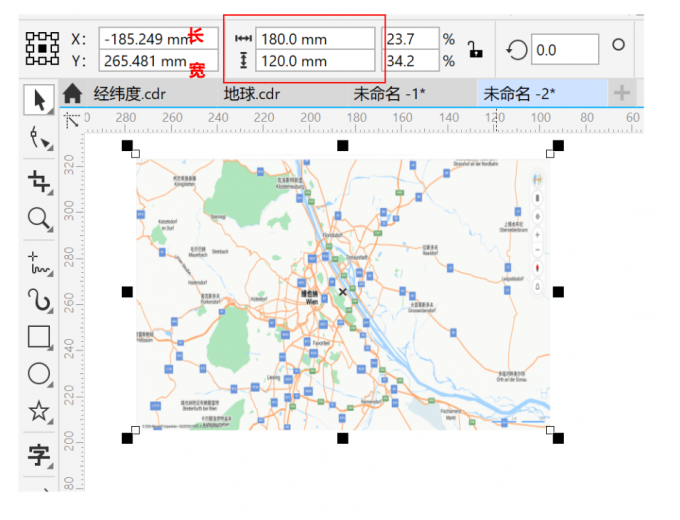The height and width of the screenshot is (520, 680).
Task: Click the rotation angle field 0.0
Action: tap(565, 50)
